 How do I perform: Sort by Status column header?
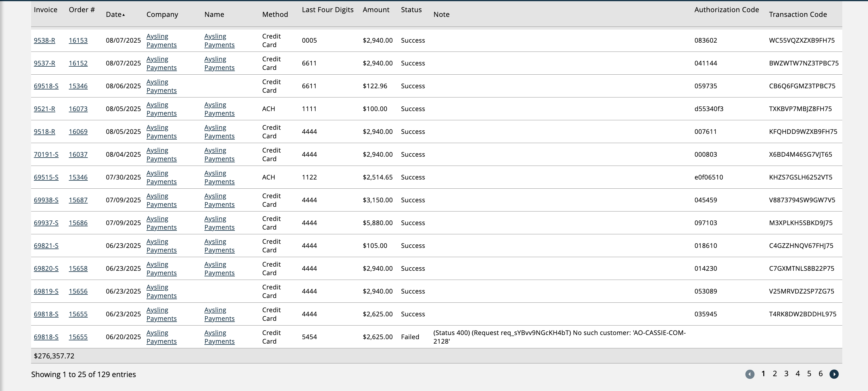pos(411,10)
